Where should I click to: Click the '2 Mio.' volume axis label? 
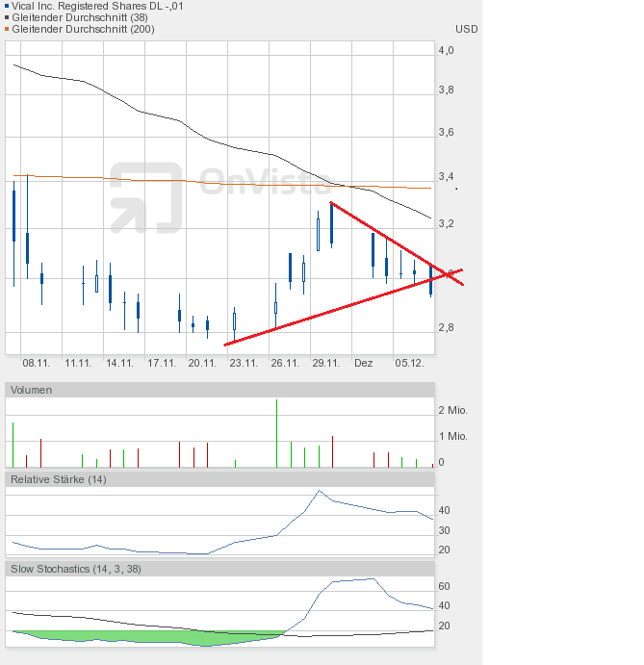(x=452, y=410)
